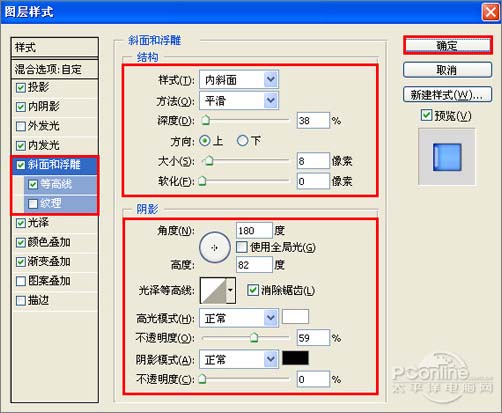Click the highlight opacity value field
Image resolution: width=502 pixels, height=413 pixels.
point(313,338)
